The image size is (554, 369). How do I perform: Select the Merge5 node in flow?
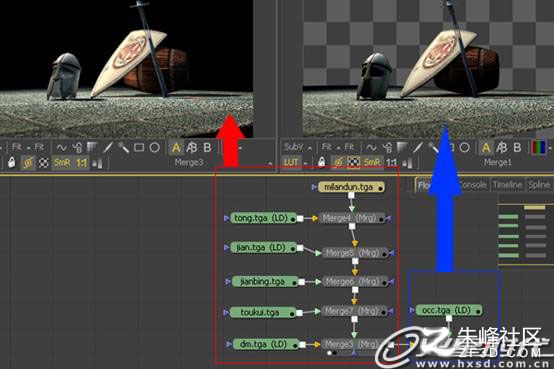click(354, 253)
